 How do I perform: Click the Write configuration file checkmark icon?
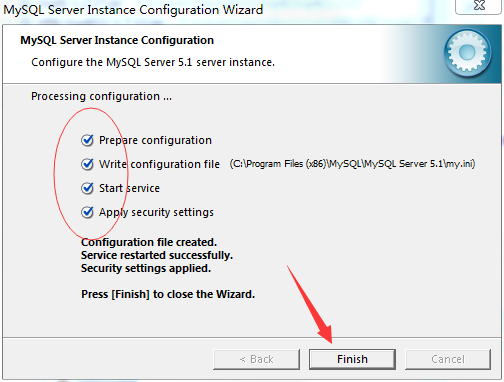click(87, 164)
